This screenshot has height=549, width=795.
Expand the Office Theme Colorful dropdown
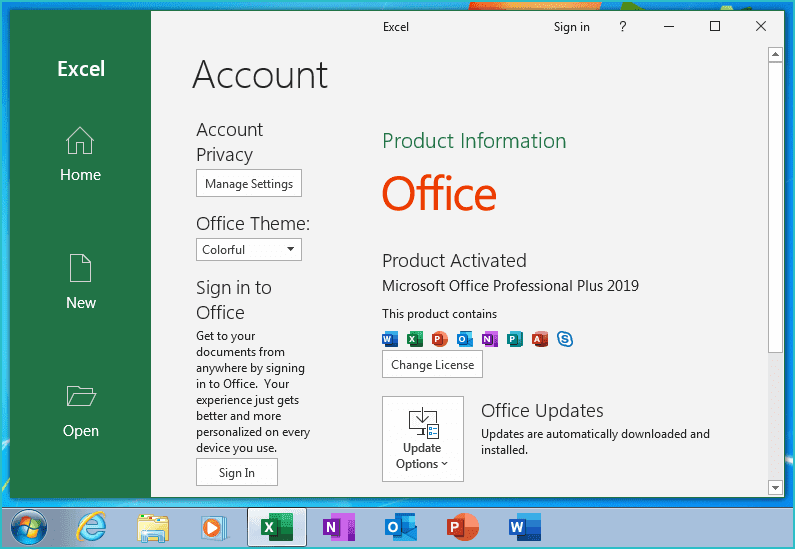(x=248, y=249)
